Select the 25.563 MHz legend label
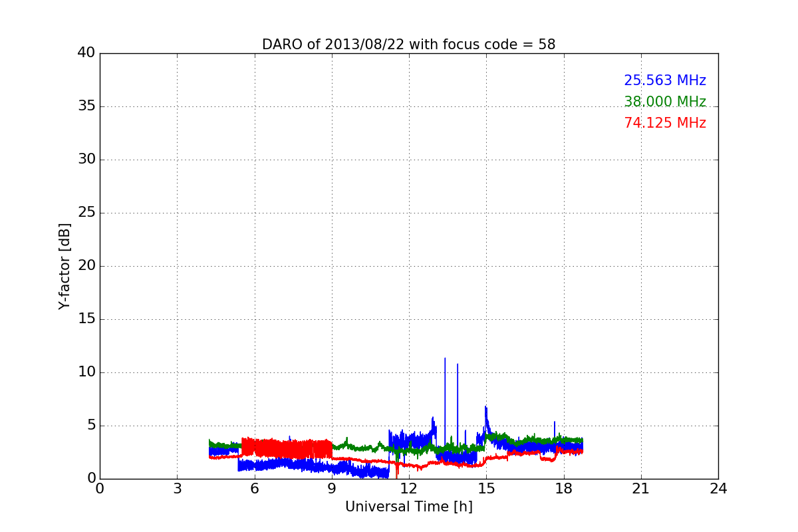The image size is (798, 532). (665, 80)
